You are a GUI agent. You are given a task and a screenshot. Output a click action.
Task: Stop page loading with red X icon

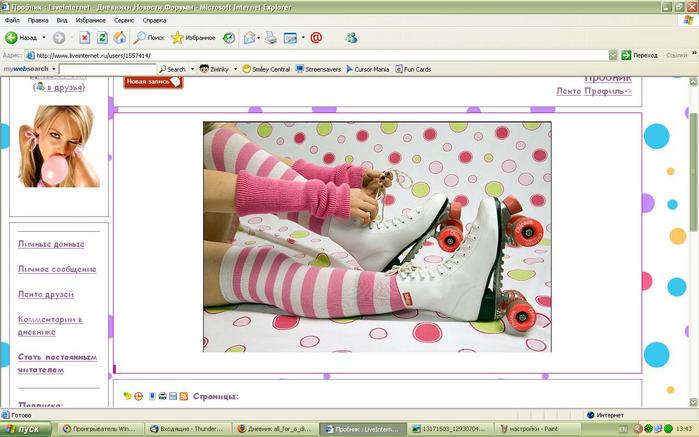(x=85, y=38)
